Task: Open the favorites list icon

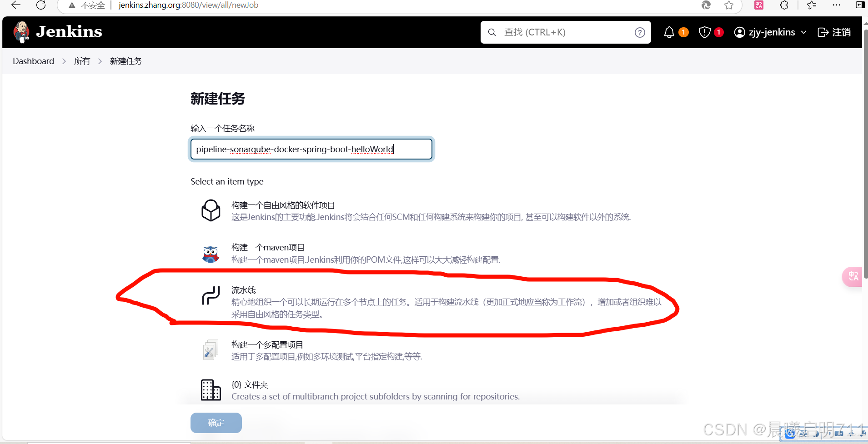Action: [812, 5]
